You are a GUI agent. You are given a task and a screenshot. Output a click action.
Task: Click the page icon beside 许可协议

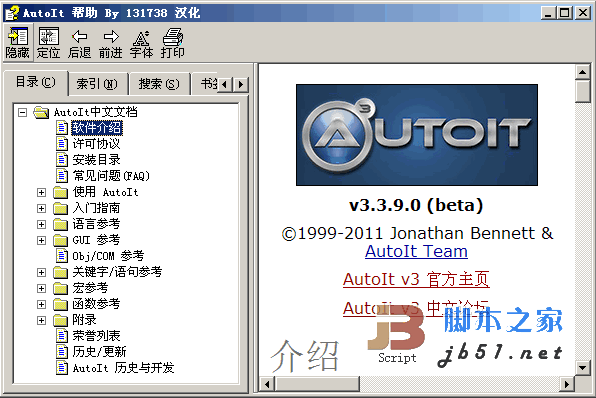point(62,144)
